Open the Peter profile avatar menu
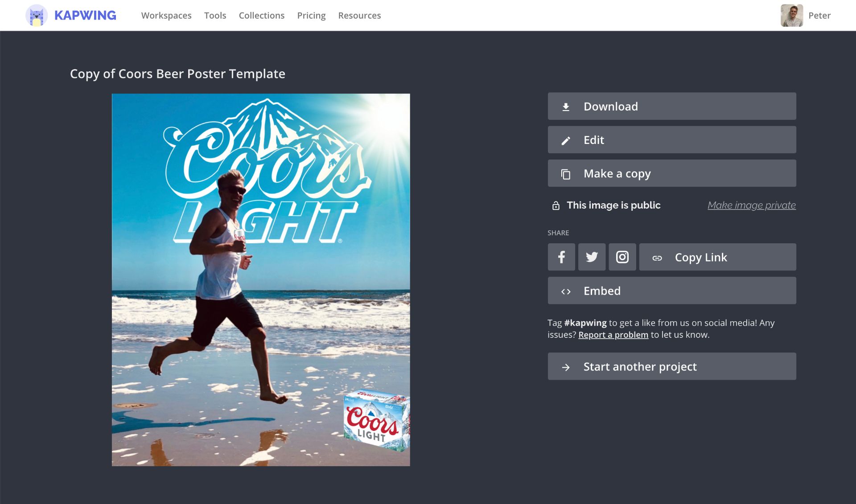 click(791, 16)
